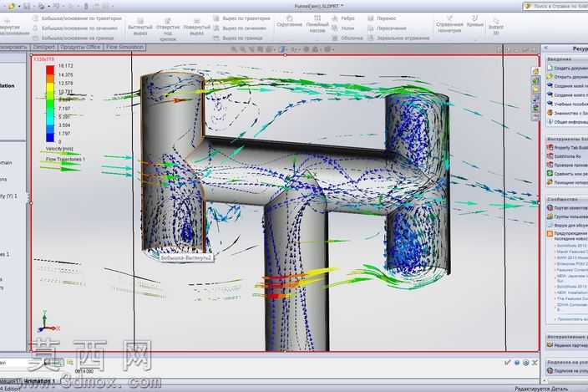The image size is (588, 392).
Task: Click the velocity color legend bar
Action: coord(50,104)
